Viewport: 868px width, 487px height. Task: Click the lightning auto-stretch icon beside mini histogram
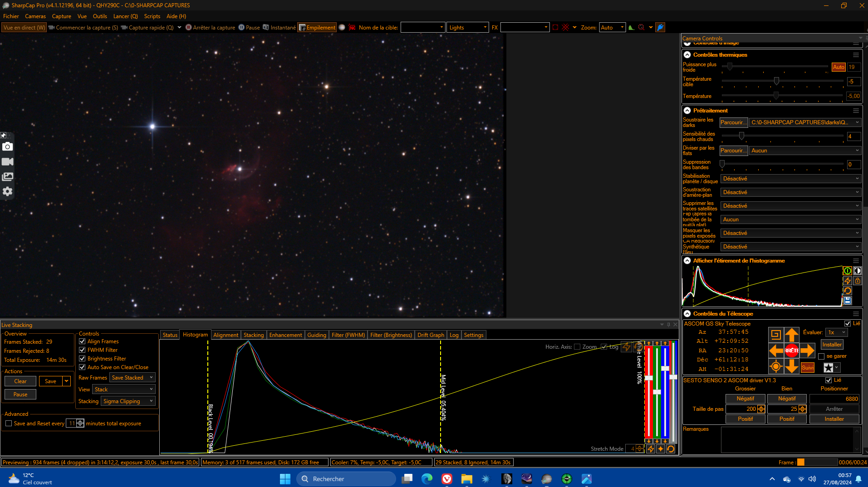tap(847, 281)
